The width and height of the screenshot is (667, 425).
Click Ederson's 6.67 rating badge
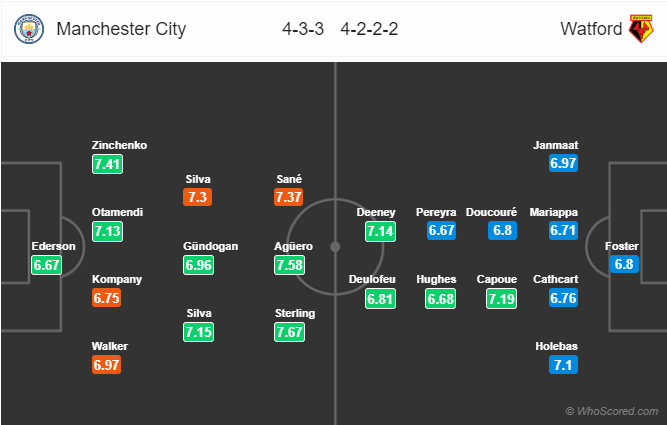[x=46, y=265]
